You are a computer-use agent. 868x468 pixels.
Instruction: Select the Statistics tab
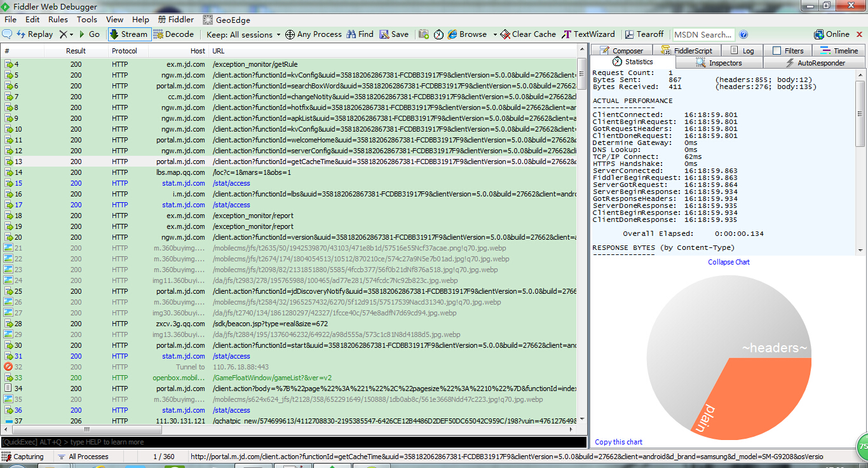[x=633, y=62]
